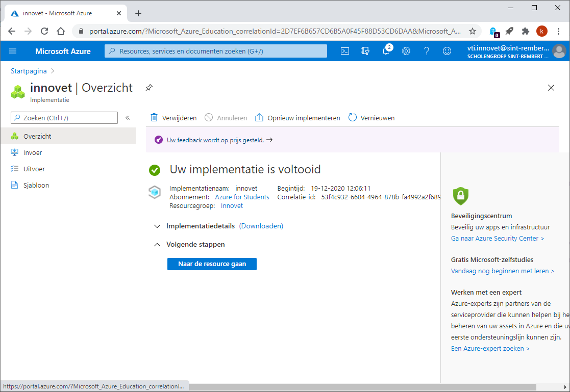
Task: Select the innovet - Microsoft Azure tab
Action: 66,13
